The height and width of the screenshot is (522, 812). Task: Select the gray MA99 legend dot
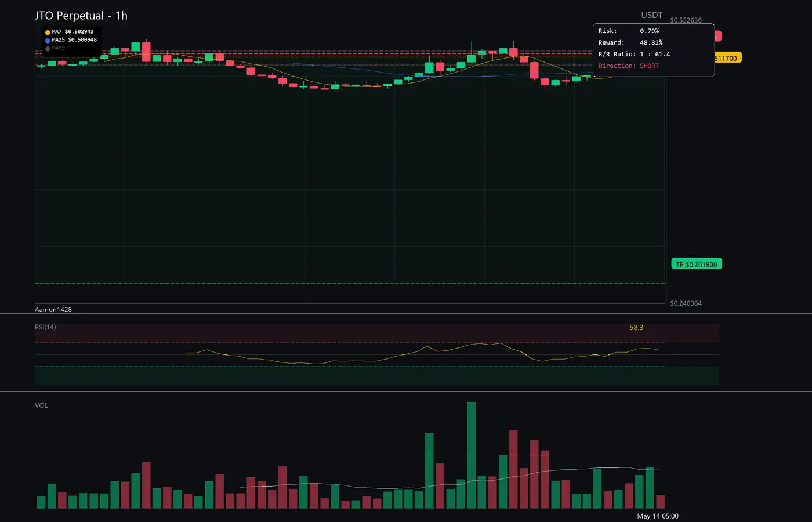(48, 49)
